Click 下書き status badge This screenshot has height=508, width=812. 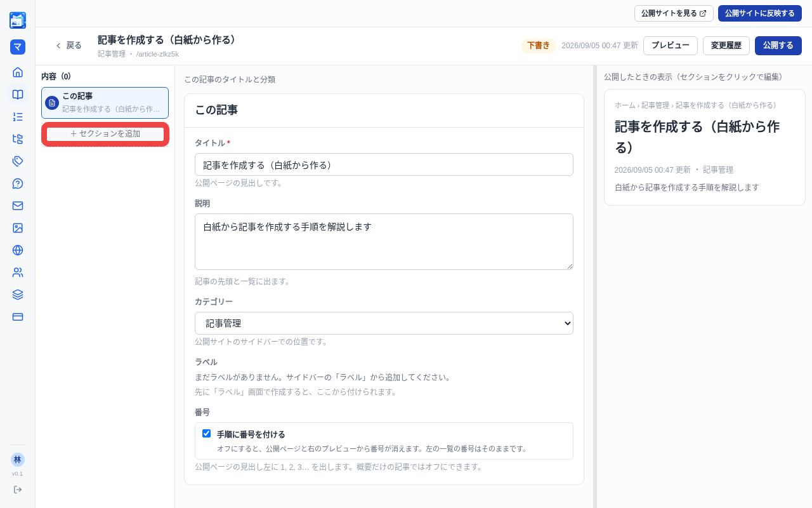click(539, 46)
